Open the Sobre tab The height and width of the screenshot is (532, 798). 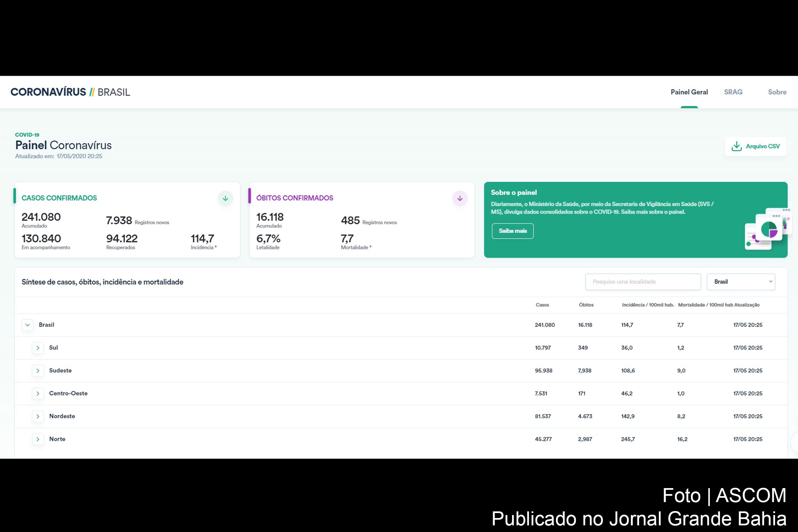pyautogui.click(x=777, y=92)
